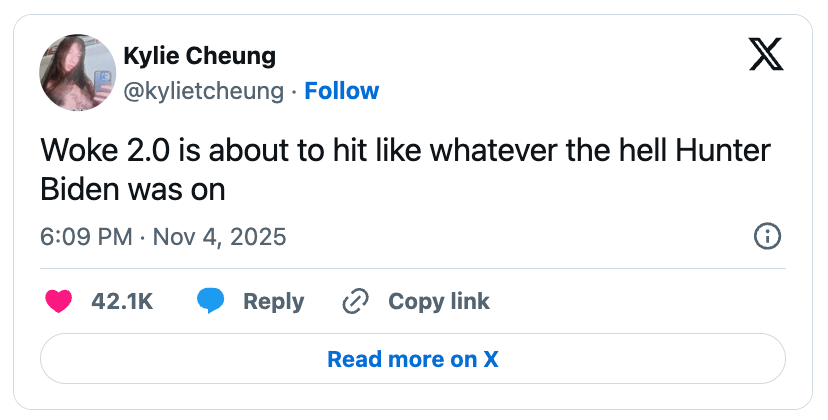Like the tweet with the heart icon
This screenshot has height=420, width=828.
60,301
